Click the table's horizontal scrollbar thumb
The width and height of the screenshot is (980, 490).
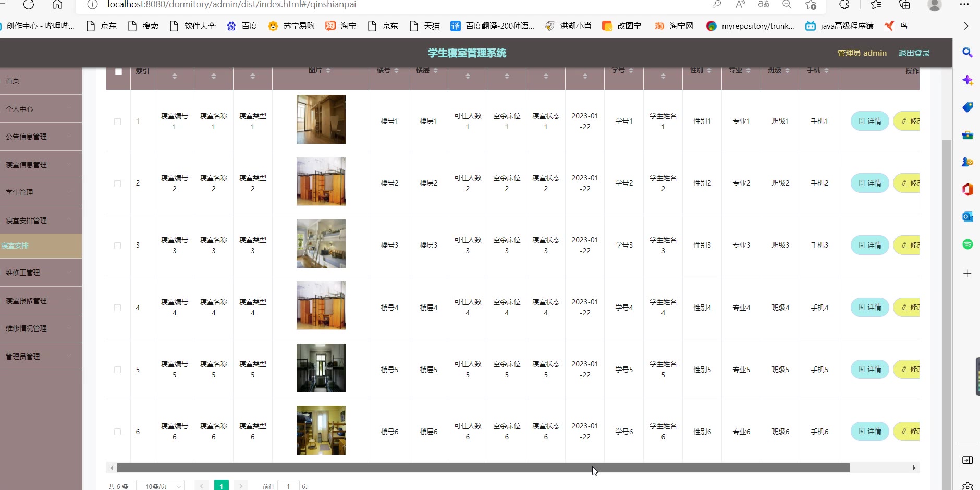(x=483, y=468)
